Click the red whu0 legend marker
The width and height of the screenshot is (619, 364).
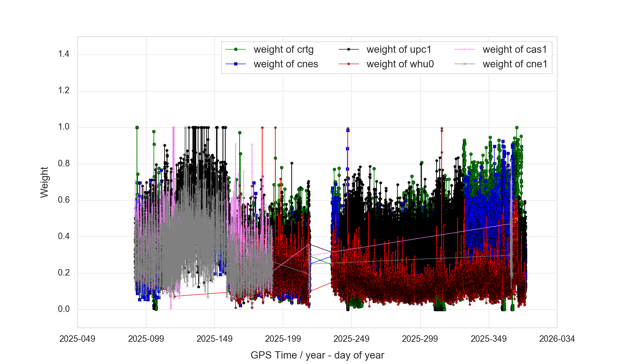click(x=348, y=64)
